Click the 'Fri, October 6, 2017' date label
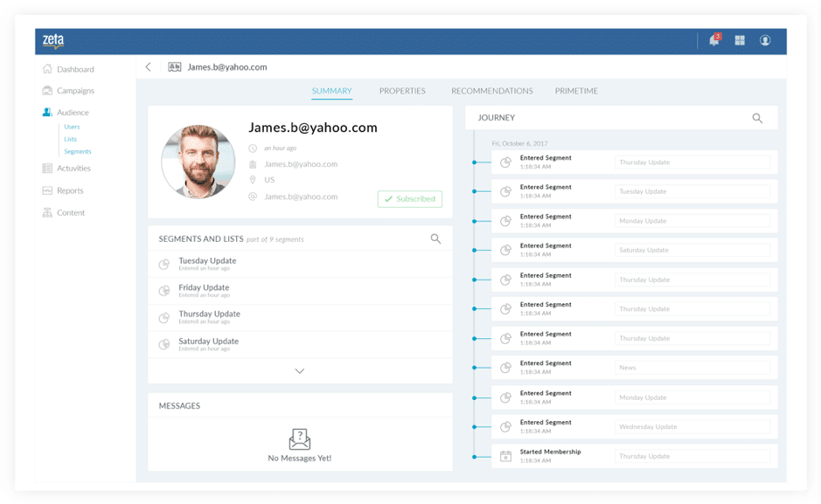The width and height of the screenshot is (821, 504). (x=519, y=143)
